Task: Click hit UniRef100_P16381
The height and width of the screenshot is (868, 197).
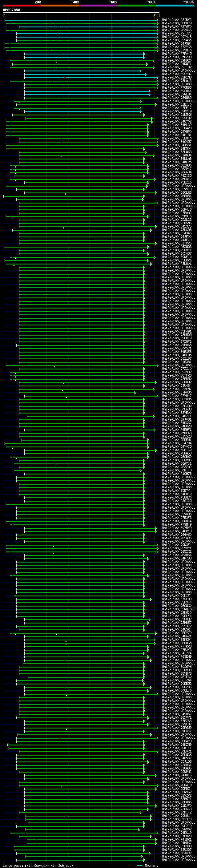Action: (176, 362)
